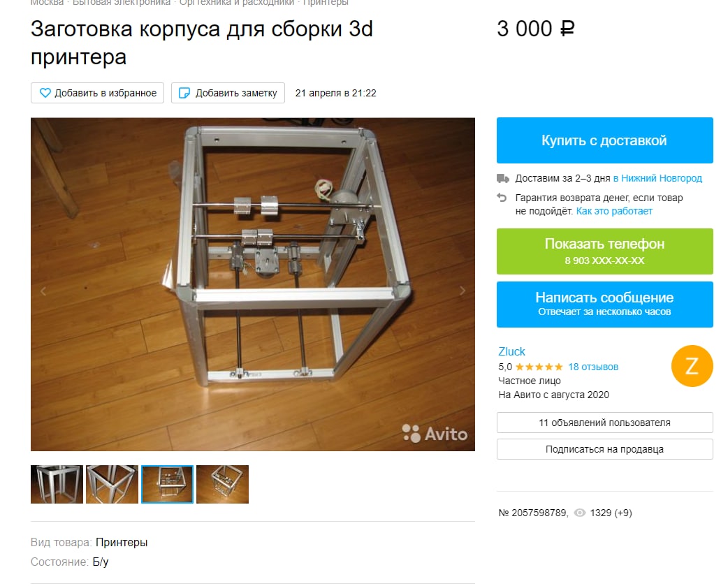Image resolution: width=728 pixels, height=586 pixels.
Task: Click the eye views counter icon
Action: click(579, 513)
